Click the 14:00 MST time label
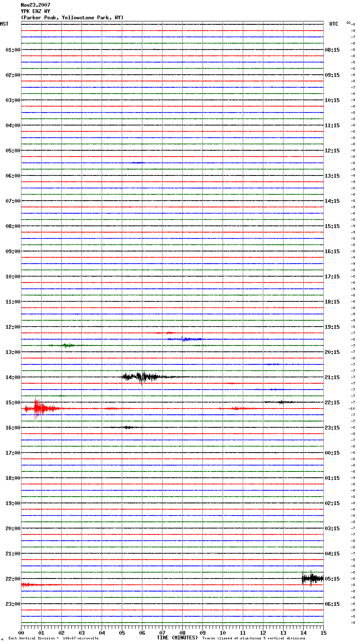The image size is (357, 644). point(13,377)
